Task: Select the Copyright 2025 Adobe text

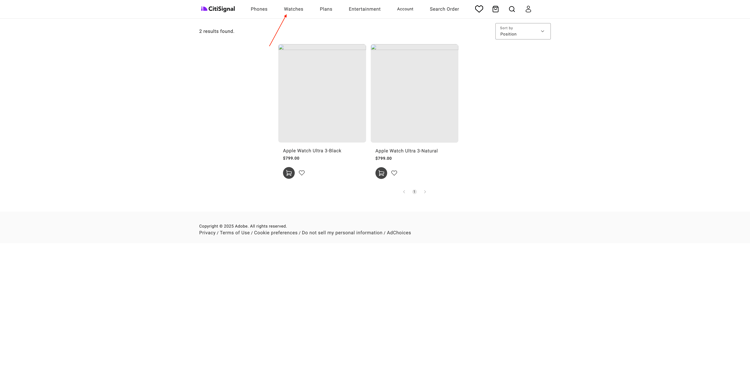Action: point(243,226)
